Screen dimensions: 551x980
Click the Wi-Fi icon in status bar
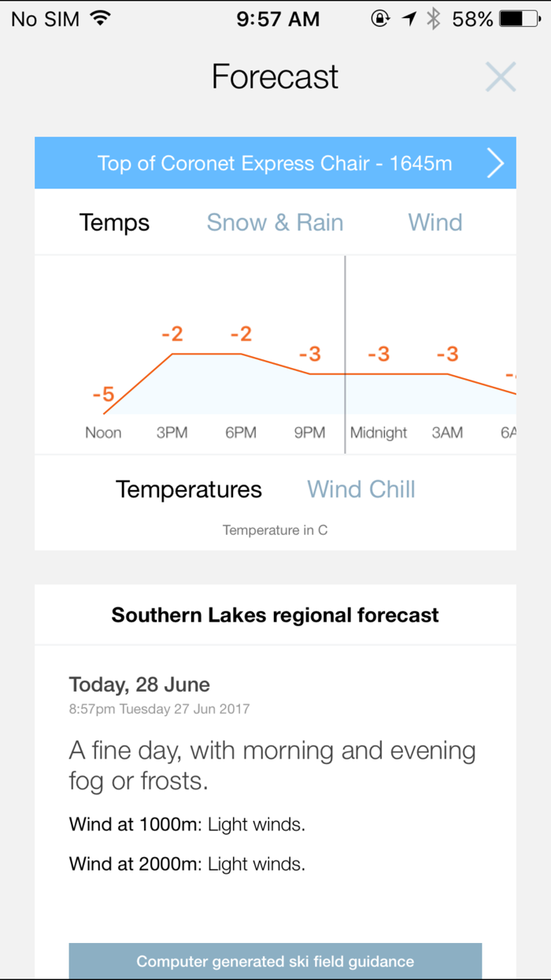(x=101, y=17)
